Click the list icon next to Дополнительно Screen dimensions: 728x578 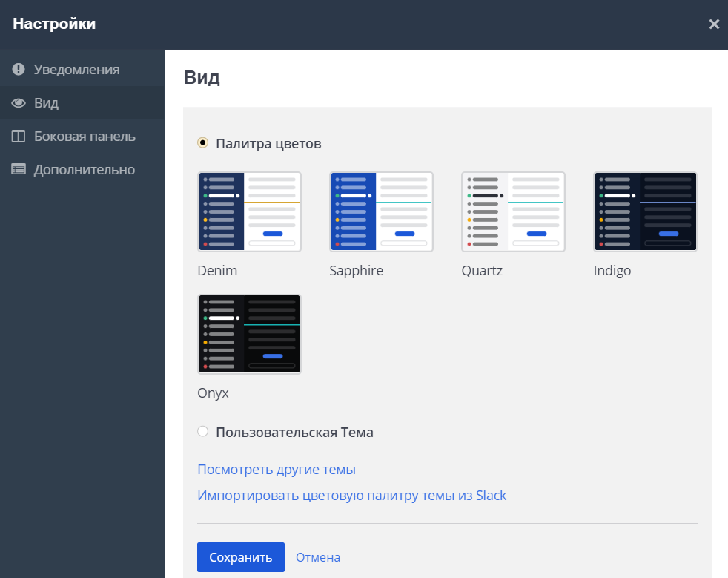click(19, 170)
